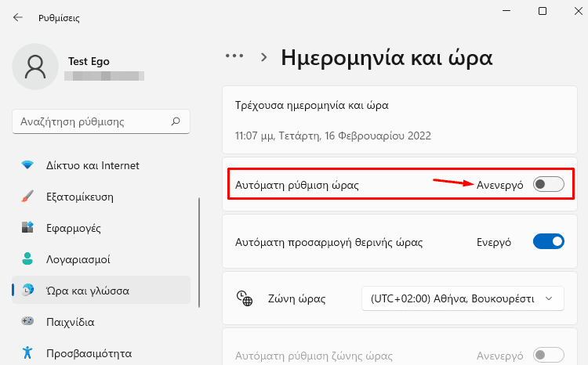Click the Παιχνίδια gamepad icon
This screenshot has width=588, height=365.
[27, 321]
